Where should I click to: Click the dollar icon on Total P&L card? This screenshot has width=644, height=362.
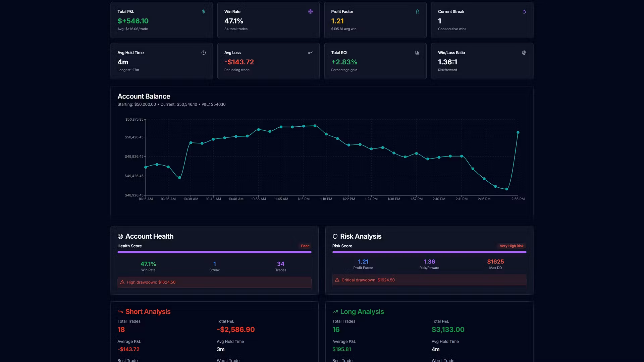(x=204, y=12)
